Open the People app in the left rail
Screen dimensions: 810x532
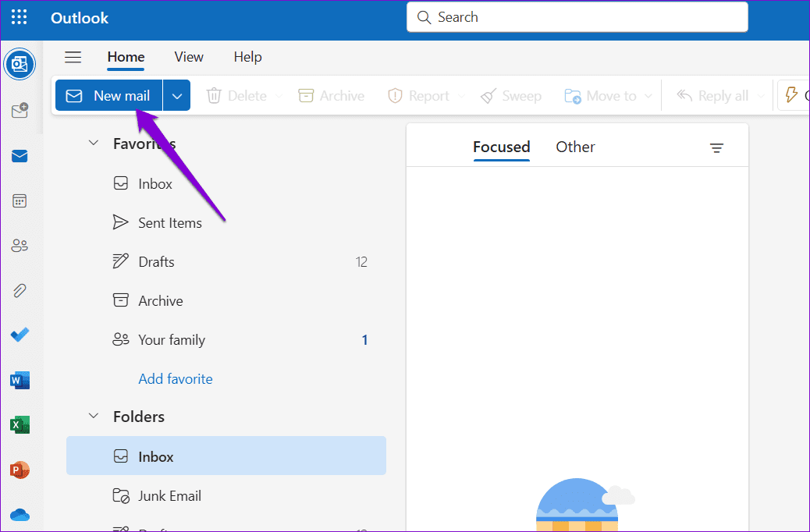coord(20,245)
